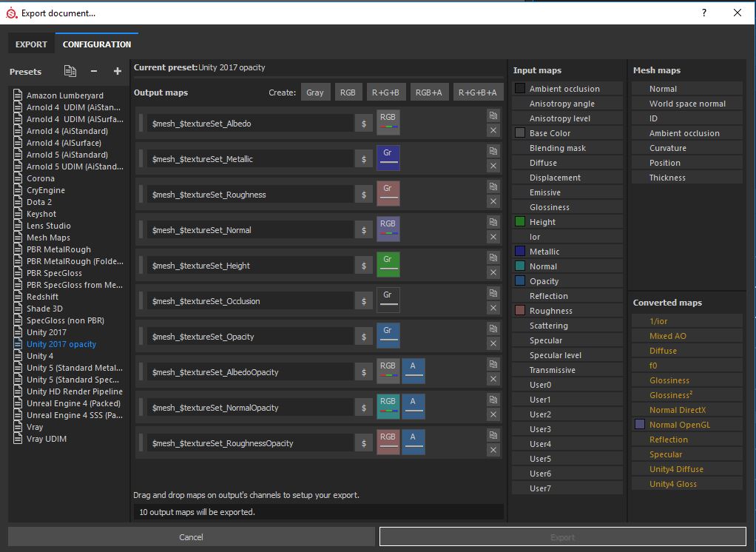Select the Unity 2017 preset
756x552 pixels.
(47, 332)
